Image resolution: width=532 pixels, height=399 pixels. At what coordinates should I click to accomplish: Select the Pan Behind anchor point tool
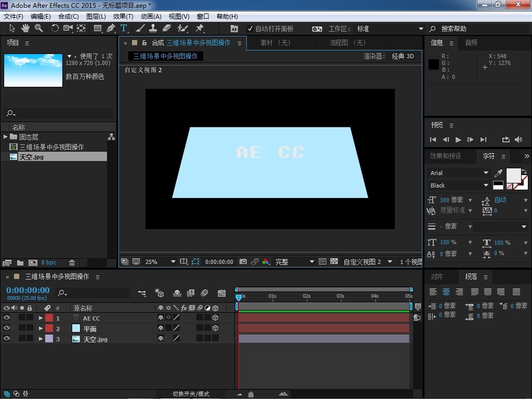pos(81,29)
